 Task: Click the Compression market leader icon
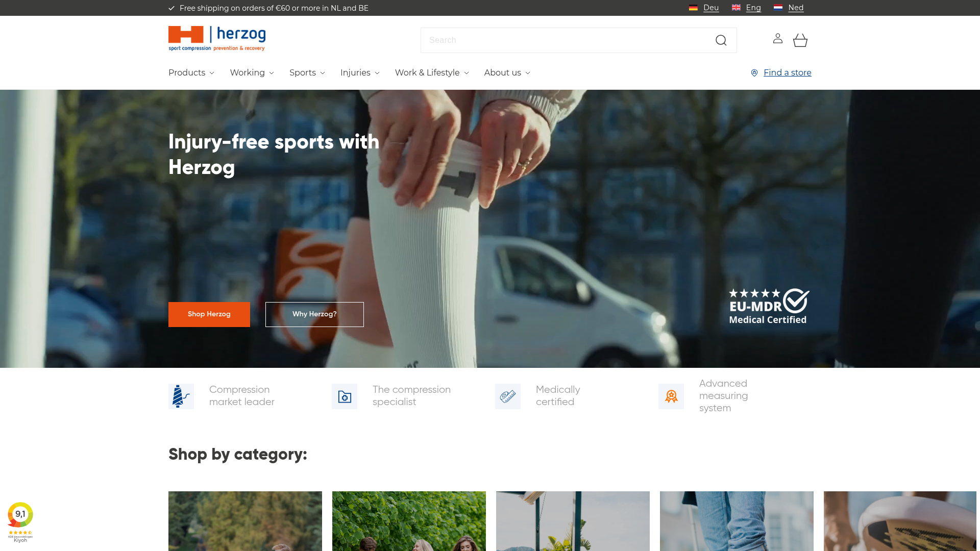coord(181,396)
